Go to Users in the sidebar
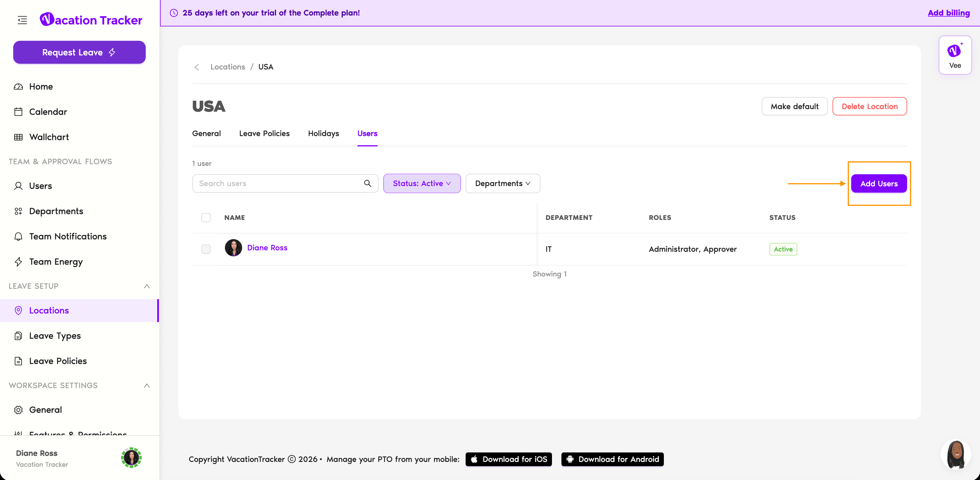This screenshot has width=980, height=480. click(41, 186)
